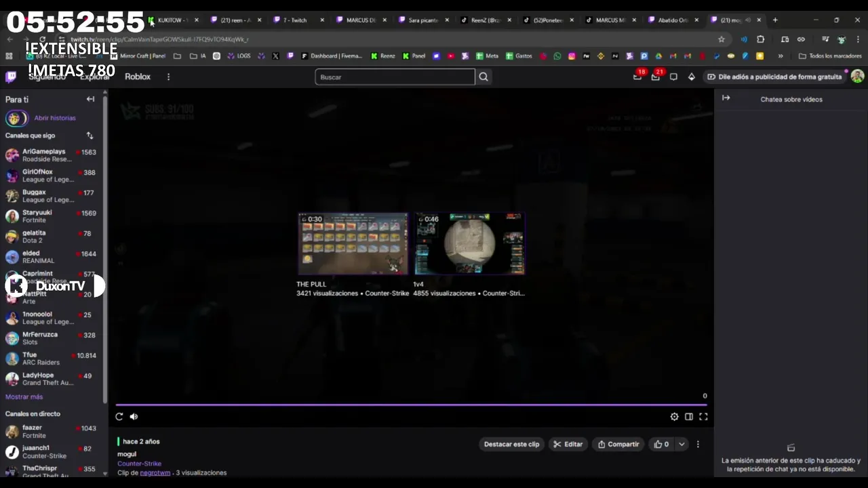Mute the clip volume
Screen dimensions: 868x488
[x=134, y=417]
